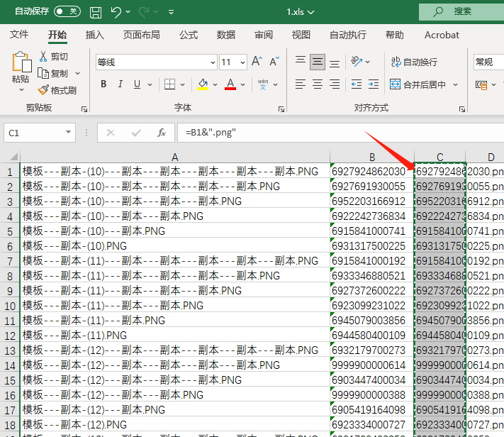Click the Redo arrow icon
Image resolution: width=504 pixels, height=437 pixels.
[x=144, y=12]
